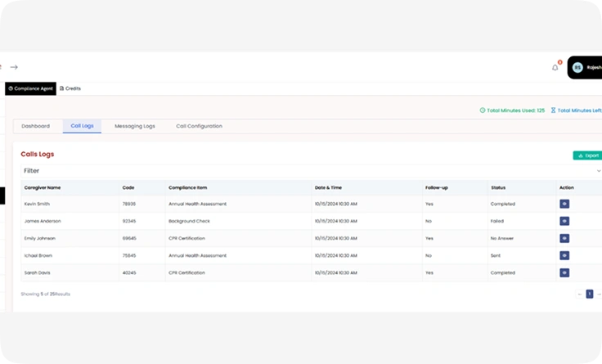
Task: Click the Calls Logs heading
Action: pos(38,155)
